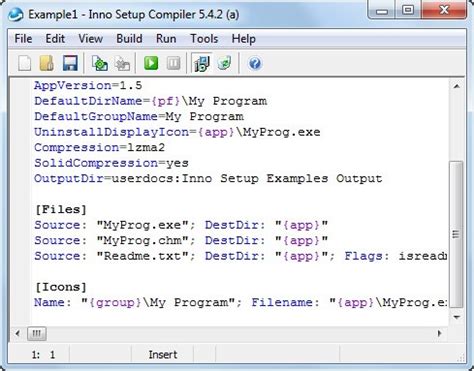Click the OutputDir line
Screen dimensions: 474x371
tap(208, 179)
